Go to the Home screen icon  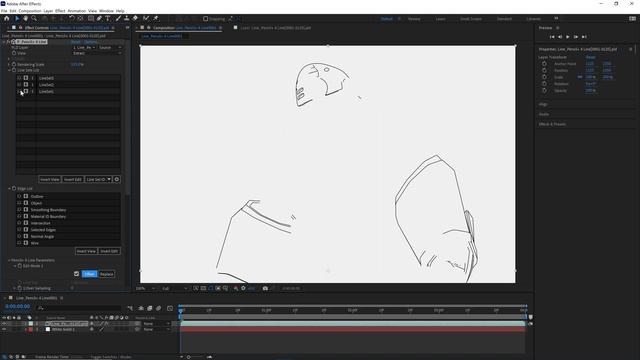pos(7,18)
